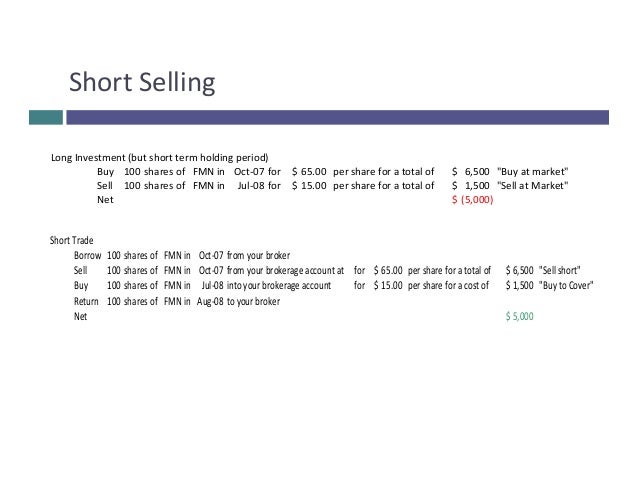Click the green $ 5,000 net gain
This screenshot has width=638, height=493.
pos(520,316)
